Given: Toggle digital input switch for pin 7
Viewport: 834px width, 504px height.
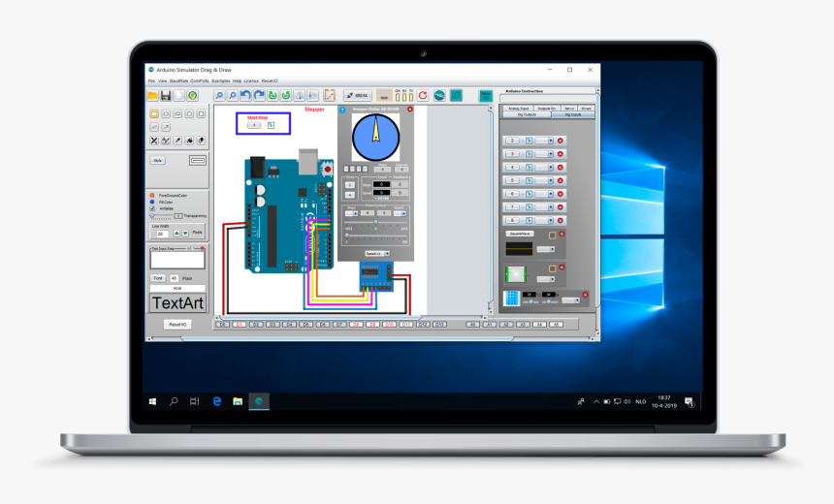Looking at the screenshot, I should click(x=529, y=206).
